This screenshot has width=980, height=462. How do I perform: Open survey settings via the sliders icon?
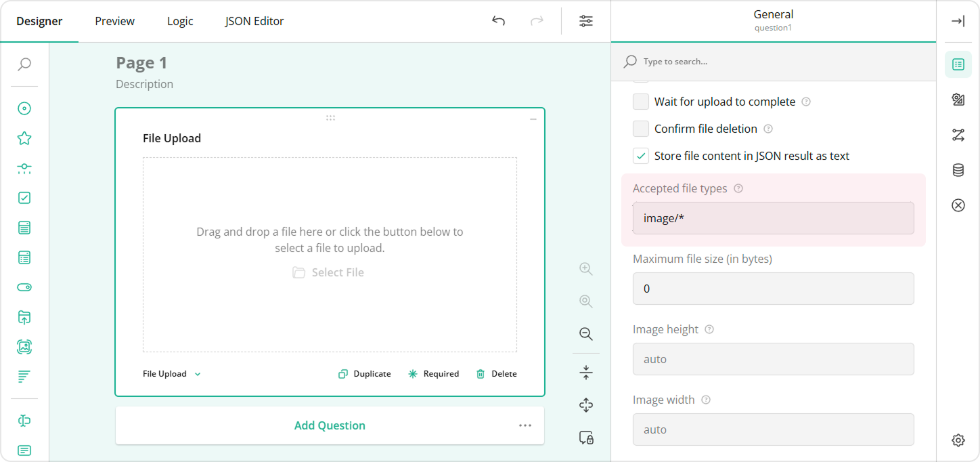(585, 21)
